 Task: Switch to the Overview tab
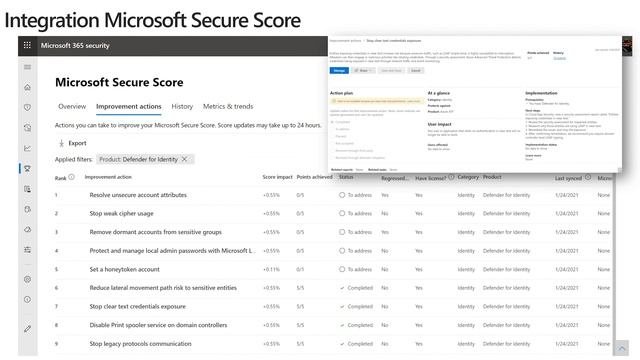(72, 107)
